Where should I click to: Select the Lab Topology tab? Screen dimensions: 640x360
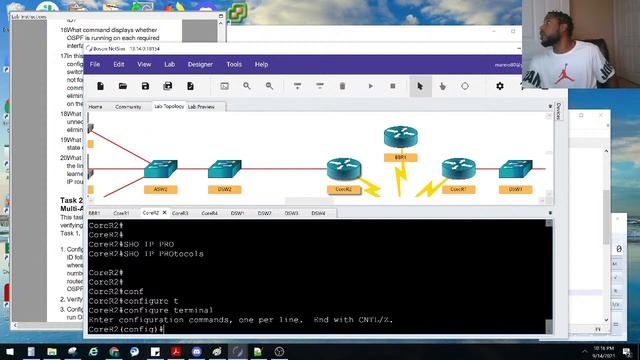click(169, 106)
